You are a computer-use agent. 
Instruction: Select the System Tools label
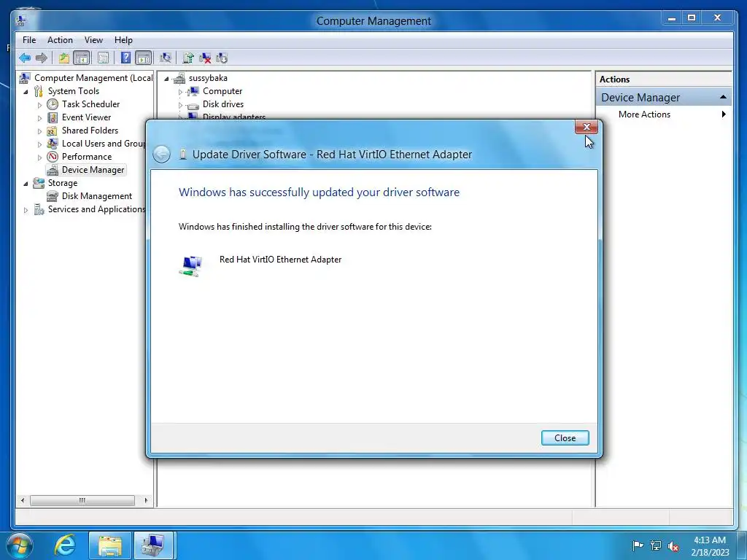coord(74,91)
